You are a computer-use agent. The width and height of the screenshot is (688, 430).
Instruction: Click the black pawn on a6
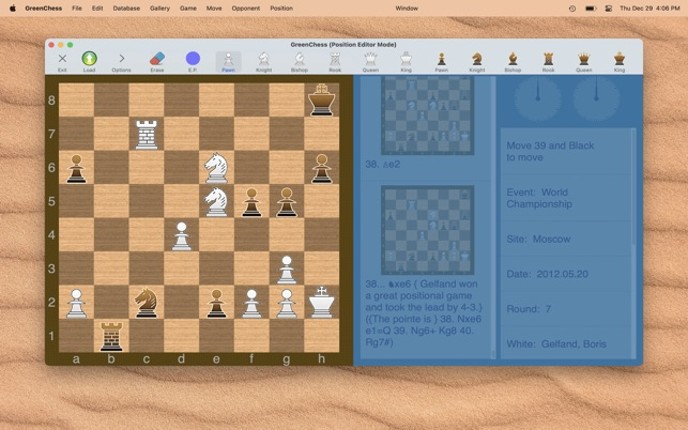76,168
